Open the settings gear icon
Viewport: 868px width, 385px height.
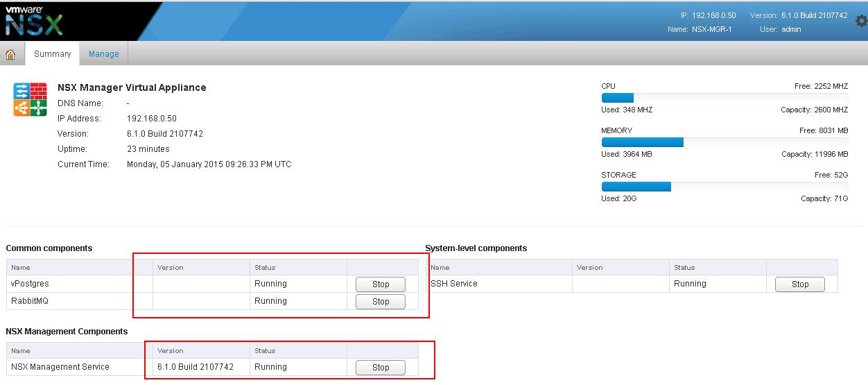pos(862,21)
